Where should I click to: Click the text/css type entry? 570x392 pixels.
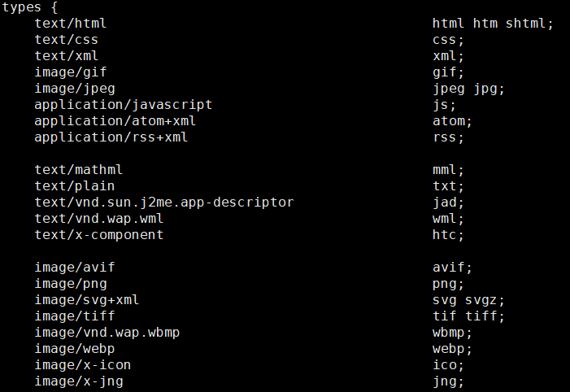tap(66, 40)
